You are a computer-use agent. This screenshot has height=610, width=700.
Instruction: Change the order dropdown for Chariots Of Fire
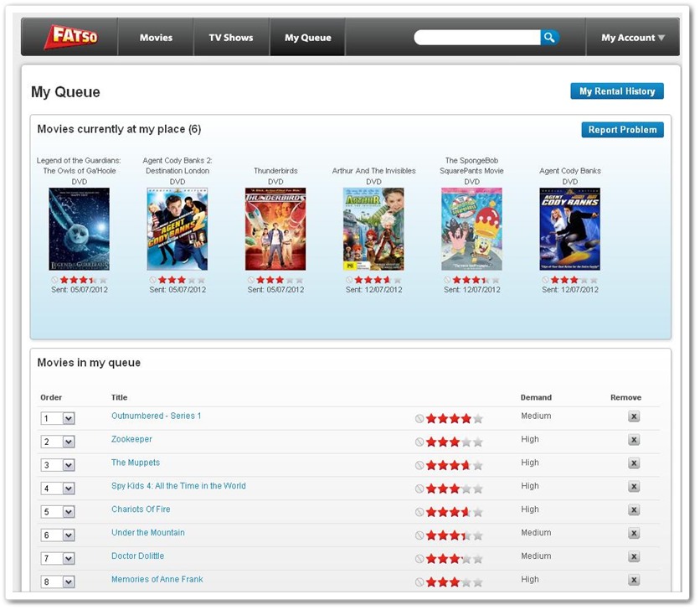pos(57,510)
